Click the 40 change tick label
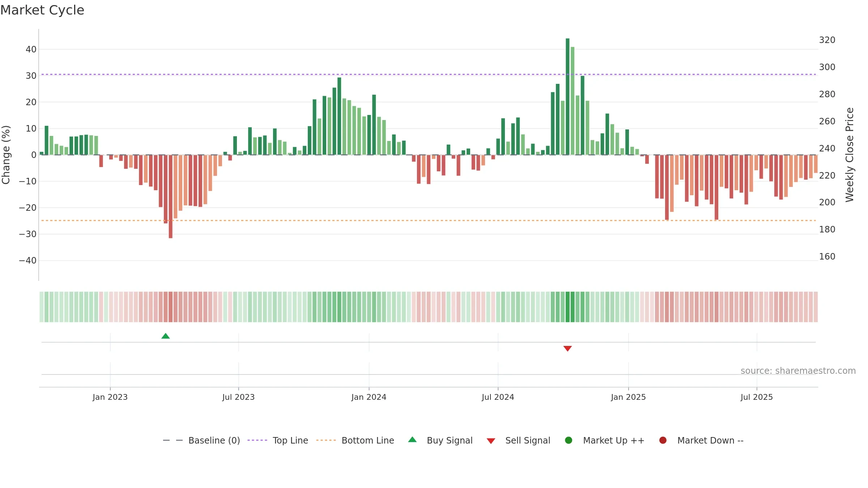 [x=31, y=49]
